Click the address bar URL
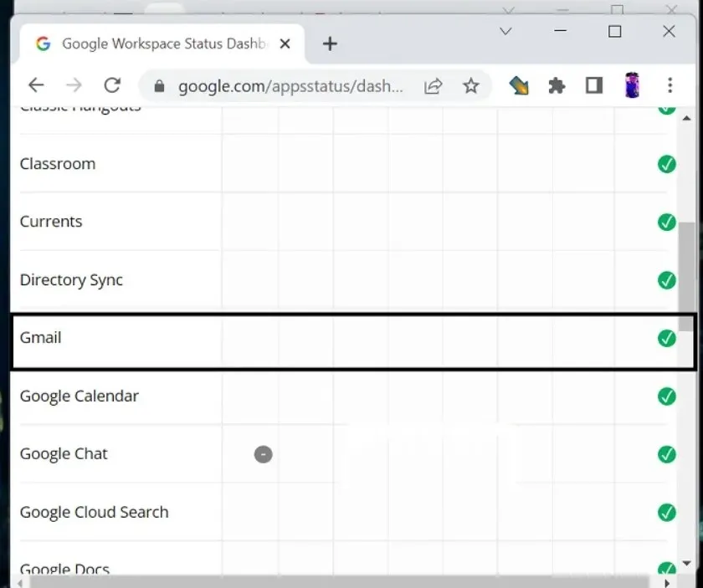This screenshot has height=588, width=703. click(290, 86)
